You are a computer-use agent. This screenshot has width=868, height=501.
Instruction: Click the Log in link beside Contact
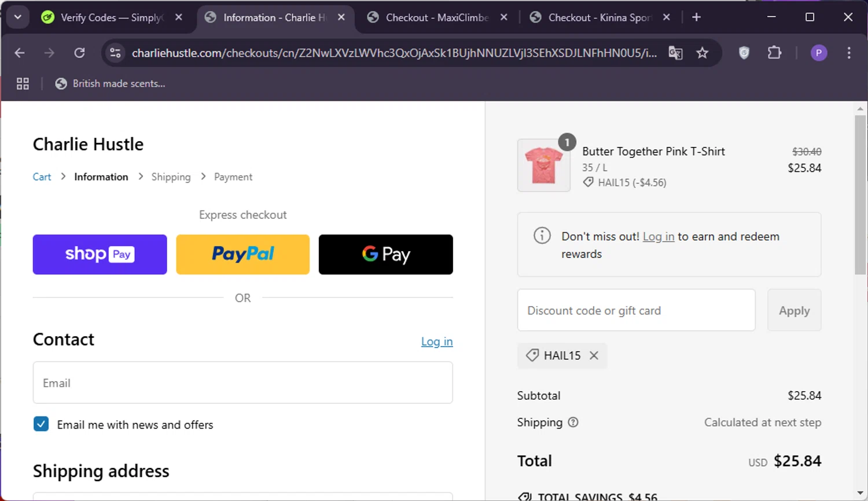click(x=437, y=342)
